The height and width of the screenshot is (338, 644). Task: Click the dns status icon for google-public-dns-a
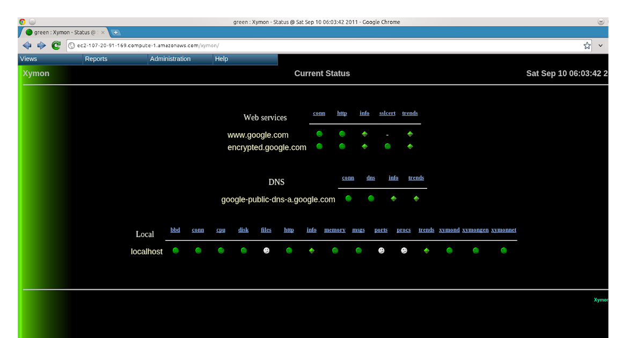coord(371,198)
